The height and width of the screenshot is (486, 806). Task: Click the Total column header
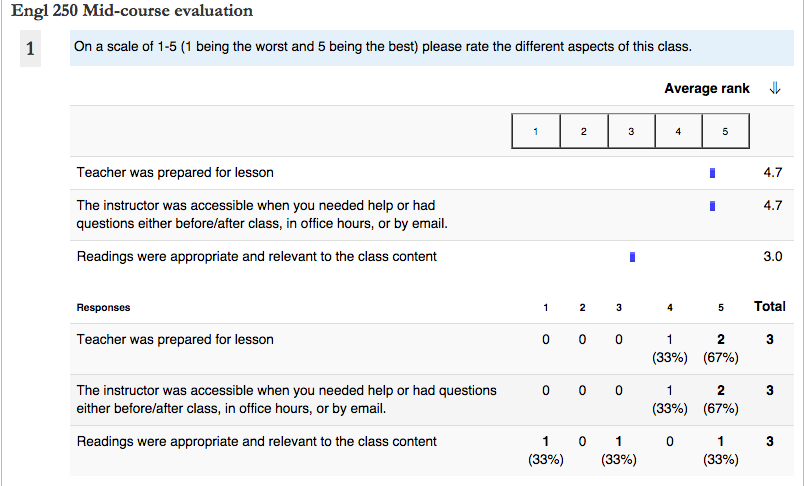770,307
